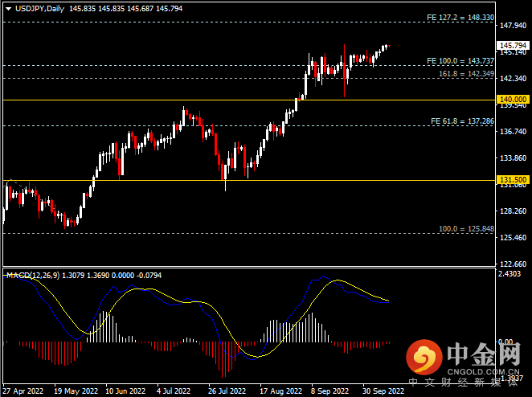Select the 161.8 = 142.349 Fibonacci label

coord(466,74)
